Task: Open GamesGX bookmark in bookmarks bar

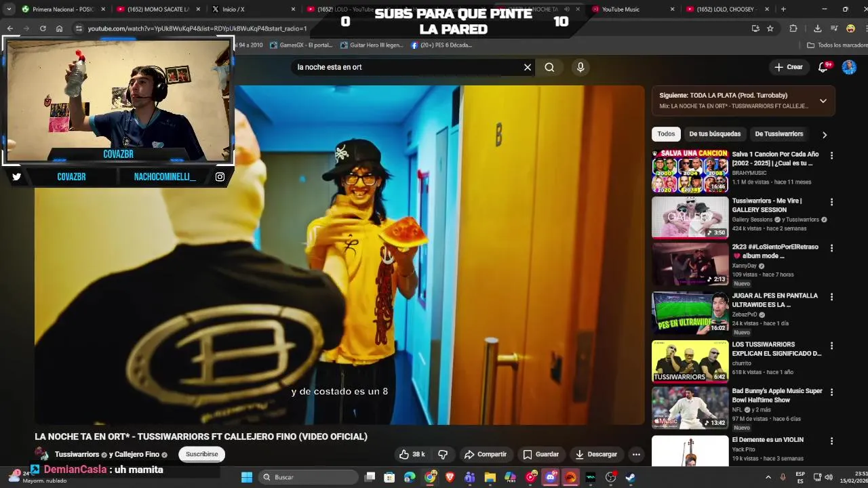Action: (301, 45)
